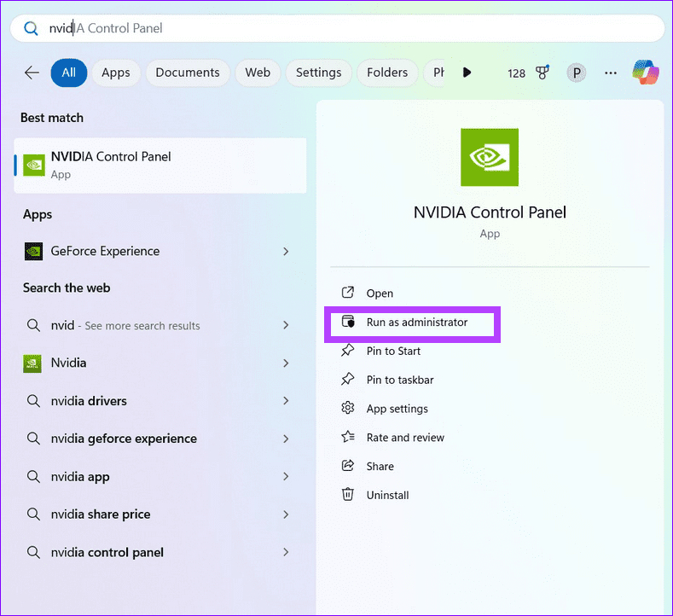This screenshot has width=673, height=616.
Task: Click the search icon beside 'nvidia share price'
Action: pyautogui.click(x=33, y=514)
